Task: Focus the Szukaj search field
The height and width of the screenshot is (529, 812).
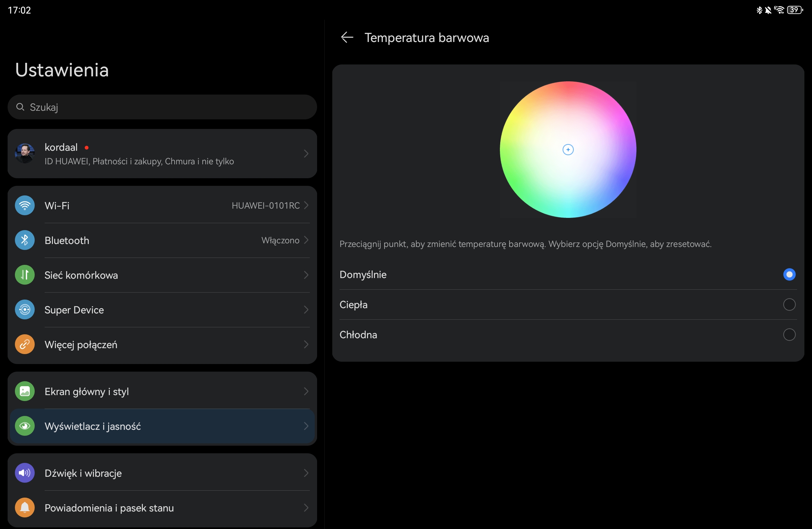Action: pos(162,107)
